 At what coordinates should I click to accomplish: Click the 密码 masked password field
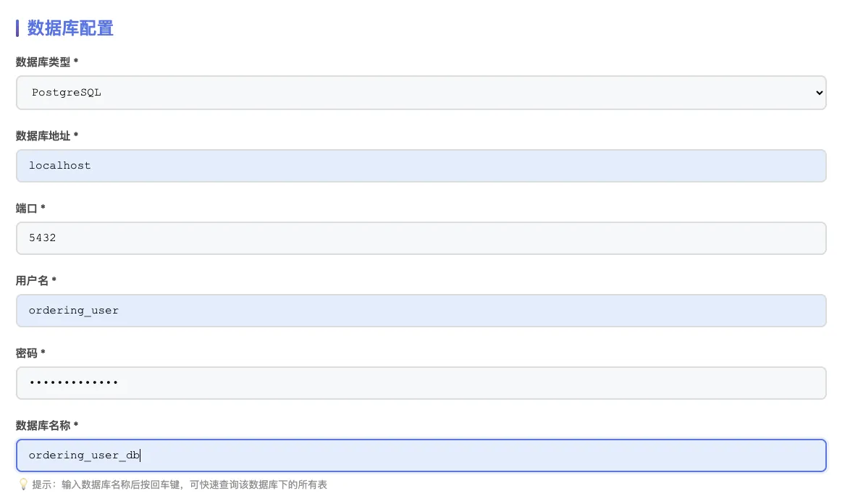pos(420,383)
